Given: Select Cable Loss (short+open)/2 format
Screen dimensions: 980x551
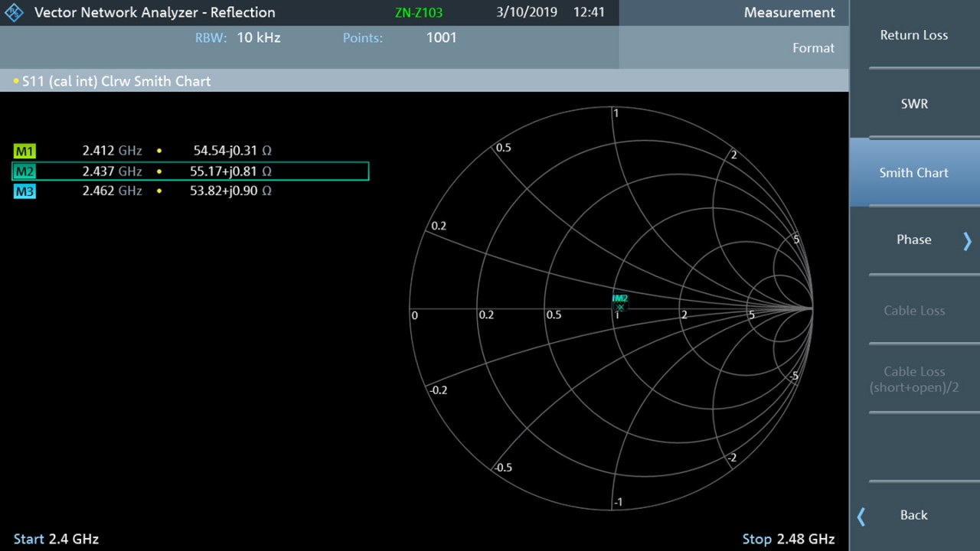Looking at the screenshot, I should point(914,380).
